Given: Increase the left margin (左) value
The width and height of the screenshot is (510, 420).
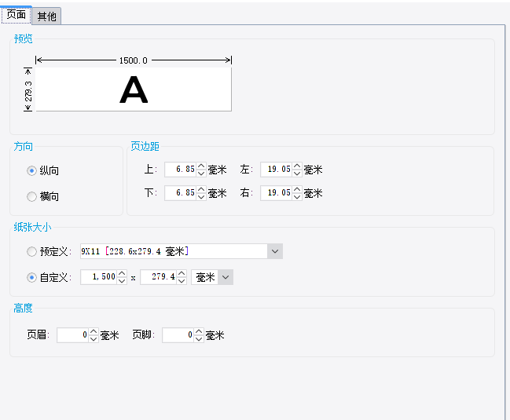Looking at the screenshot, I should pos(297,166).
